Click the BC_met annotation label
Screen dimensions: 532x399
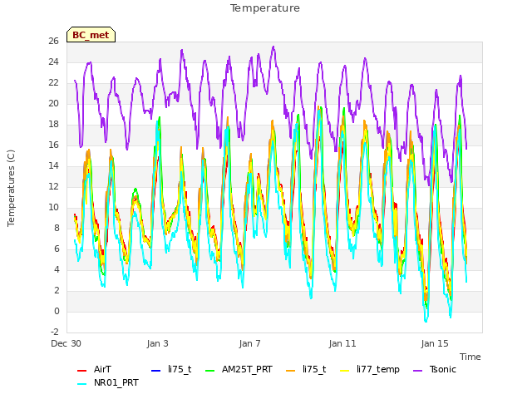pos(91,35)
